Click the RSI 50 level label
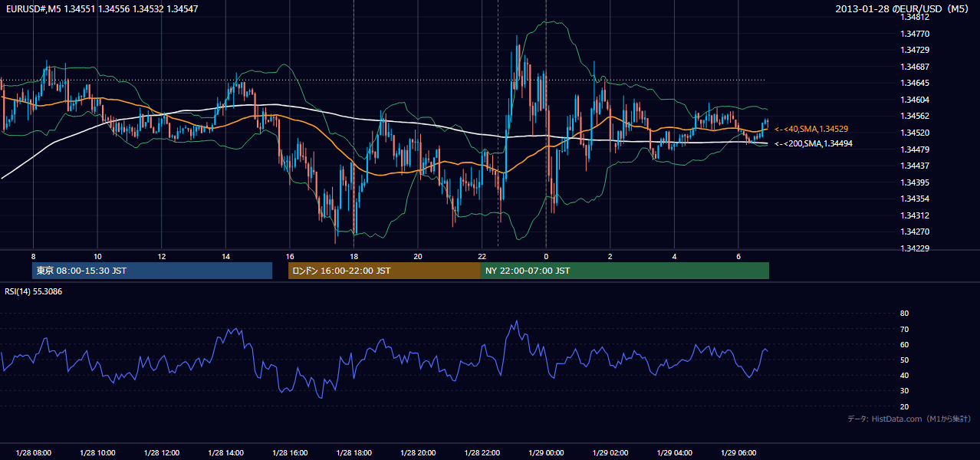 (904, 360)
